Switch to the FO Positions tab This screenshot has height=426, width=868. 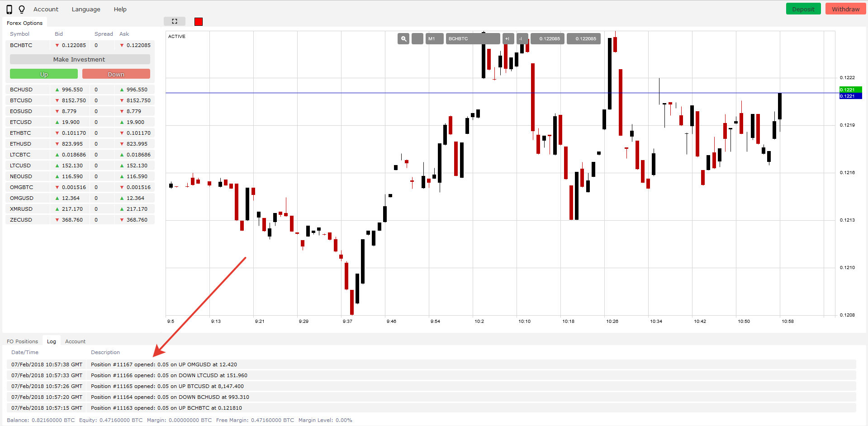pyautogui.click(x=22, y=341)
